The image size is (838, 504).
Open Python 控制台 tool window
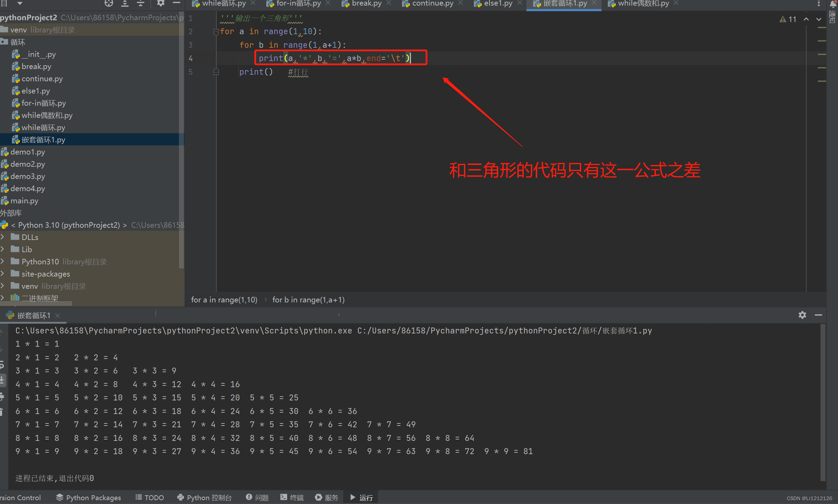coord(204,497)
